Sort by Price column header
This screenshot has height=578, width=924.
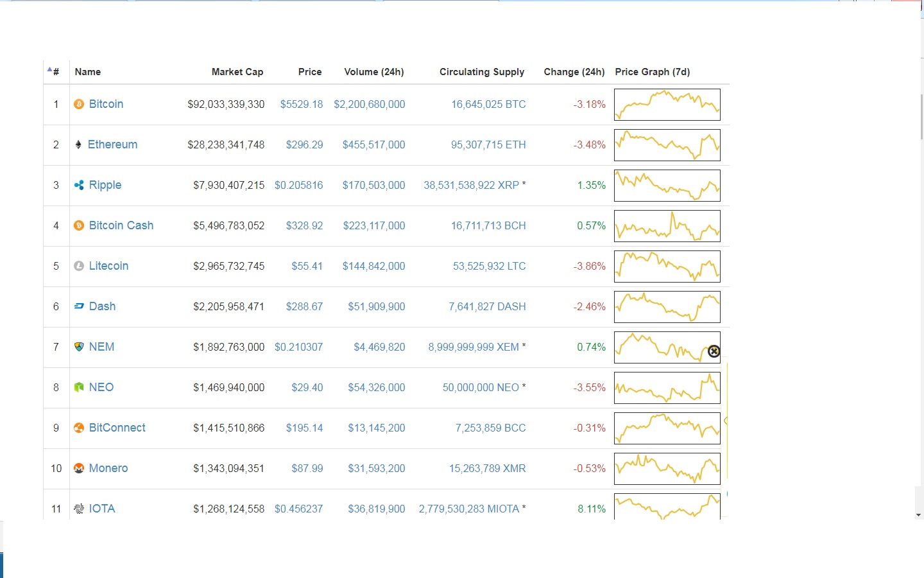pyautogui.click(x=310, y=72)
